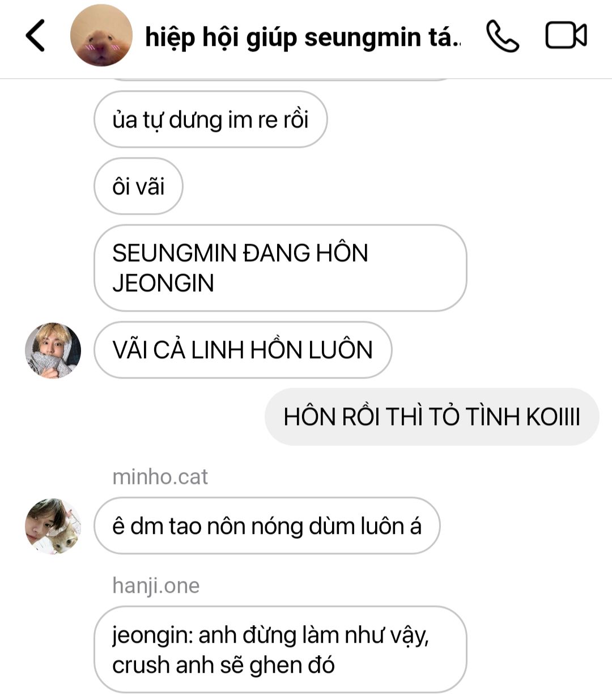The height and width of the screenshot is (700, 612).
Task: Tap 'crush anh sẽ ghen đó' text line
Action: [x=223, y=665]
